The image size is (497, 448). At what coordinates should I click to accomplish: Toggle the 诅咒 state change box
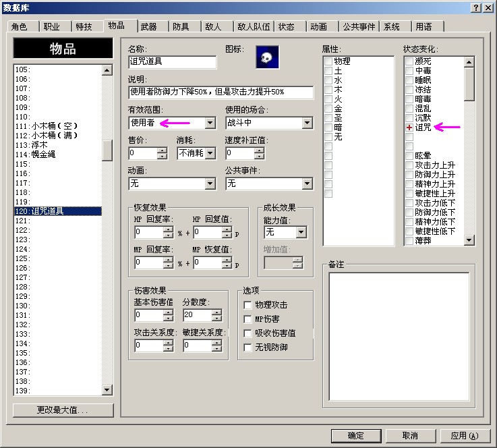click(409, 128)
